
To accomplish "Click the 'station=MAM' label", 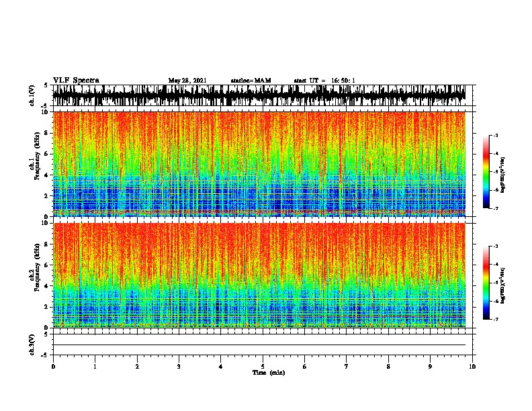I will coord(251,81).
